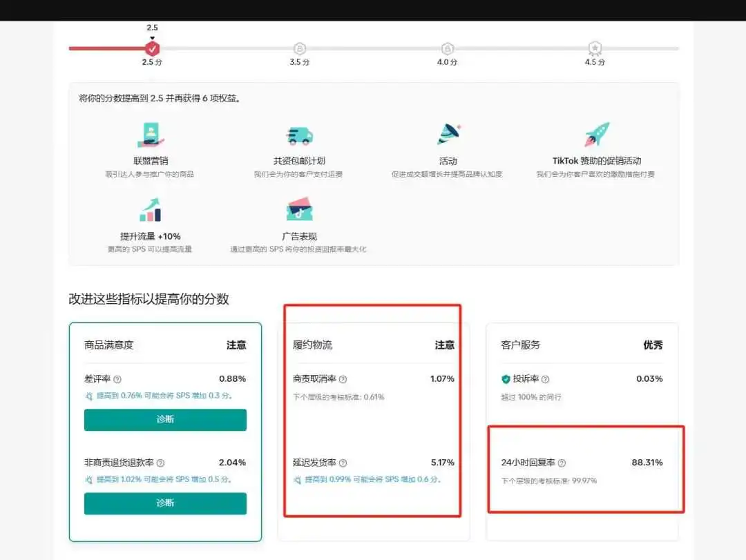Click the 活动 benefit label
Image resolution: width=746 pixels, height=560 pixels.
(448, 161)
